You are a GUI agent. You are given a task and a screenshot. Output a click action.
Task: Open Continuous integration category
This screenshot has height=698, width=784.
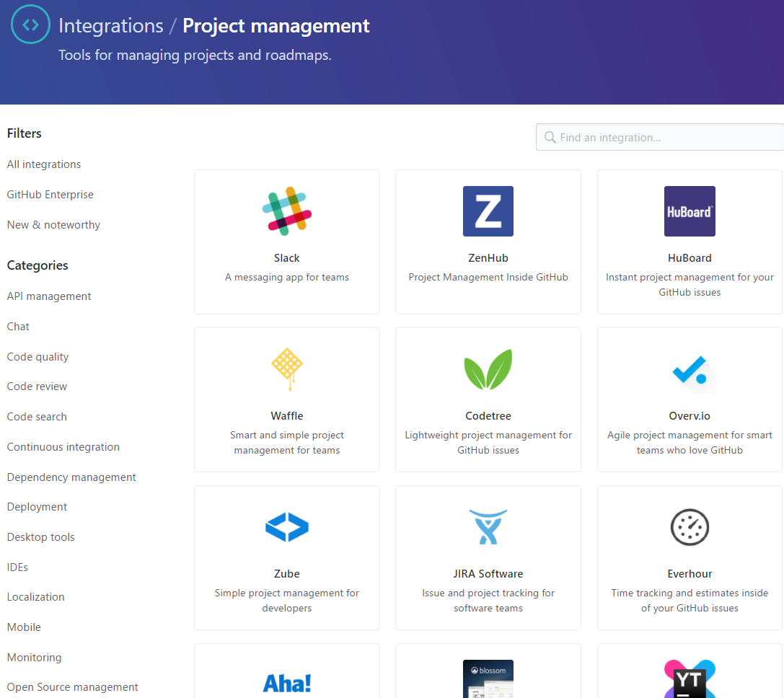coord(63,447)
